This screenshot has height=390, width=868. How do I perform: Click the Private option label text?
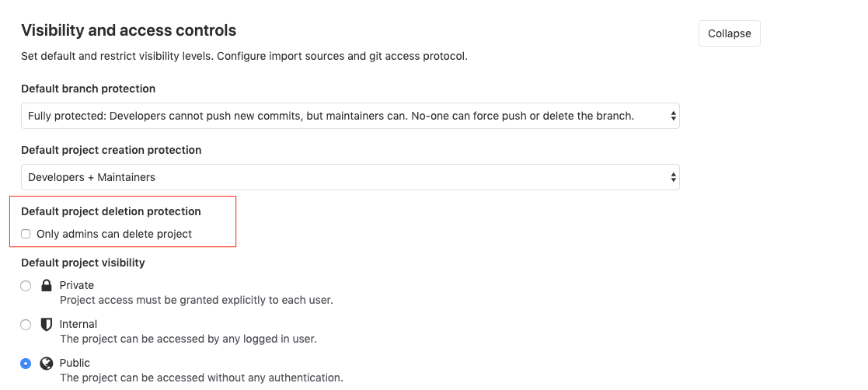[x=77, y=285]
